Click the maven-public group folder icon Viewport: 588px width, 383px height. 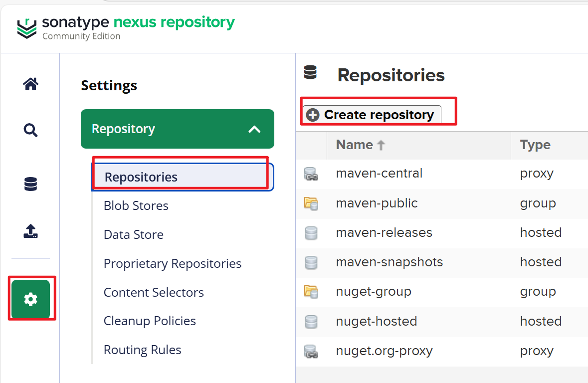[x=311, y=203]
